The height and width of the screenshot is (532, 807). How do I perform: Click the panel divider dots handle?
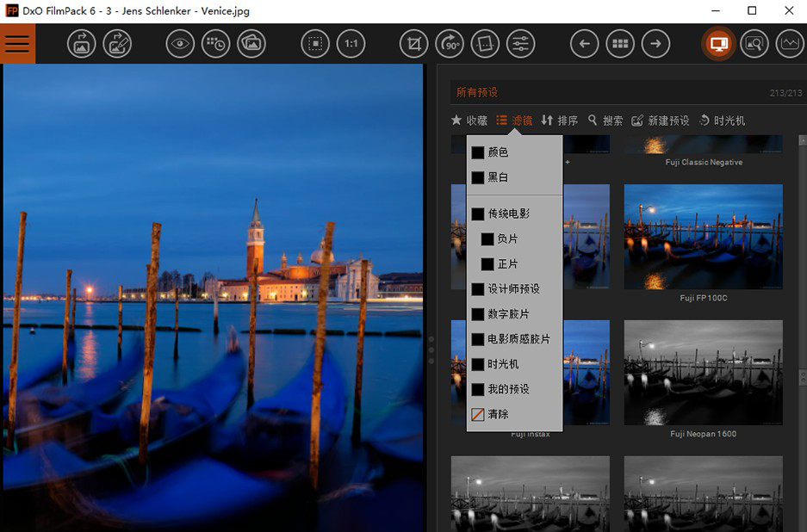pos(431,350)
